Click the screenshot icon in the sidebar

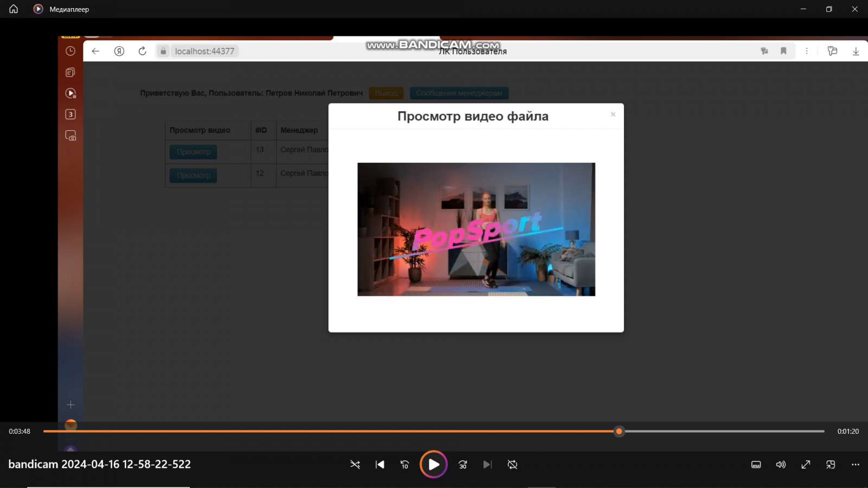[71, 136]
